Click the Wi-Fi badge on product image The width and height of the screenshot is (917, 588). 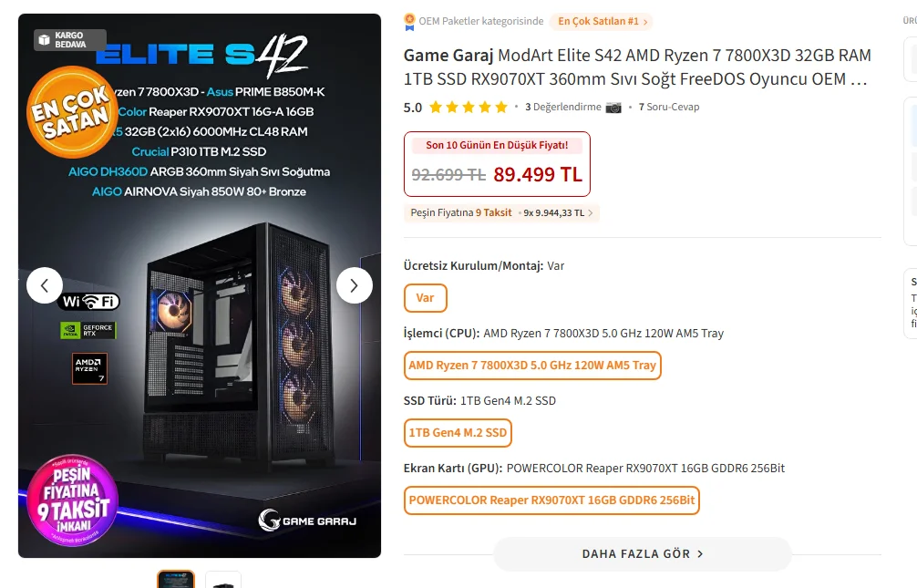pyautogui.click(x=89, y=302)
